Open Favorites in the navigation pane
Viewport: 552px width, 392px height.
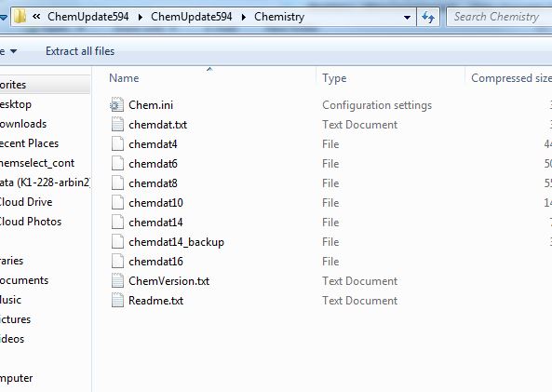tap(13, 85)
